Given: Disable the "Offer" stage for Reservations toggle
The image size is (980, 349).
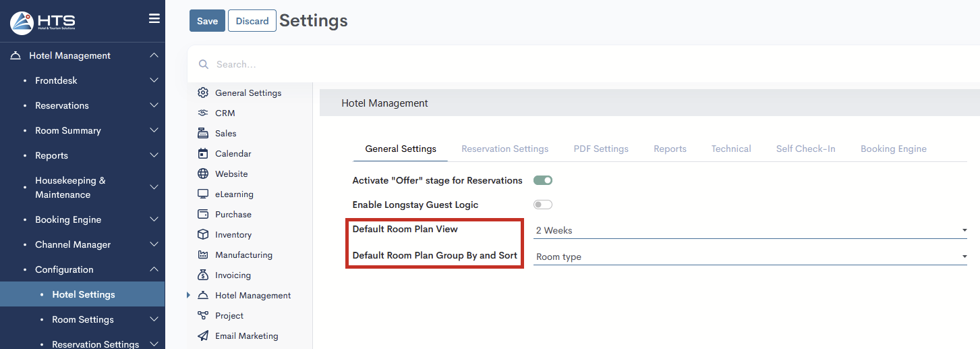Looking at the screenshot, I should tap(543, 180).
